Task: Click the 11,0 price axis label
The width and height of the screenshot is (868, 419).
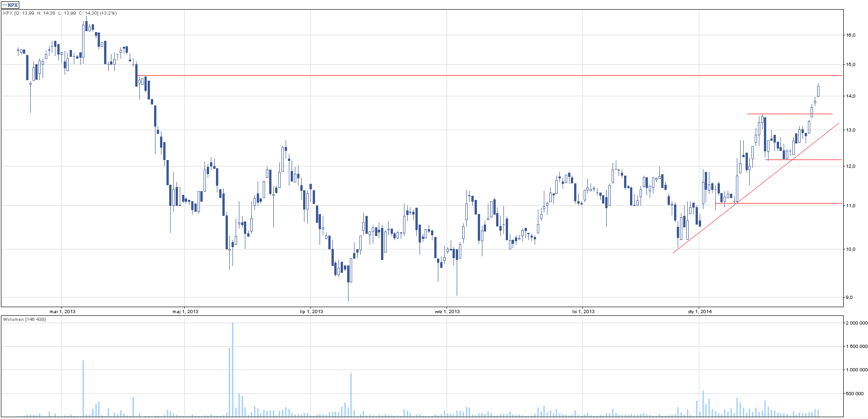Action: 851,206
